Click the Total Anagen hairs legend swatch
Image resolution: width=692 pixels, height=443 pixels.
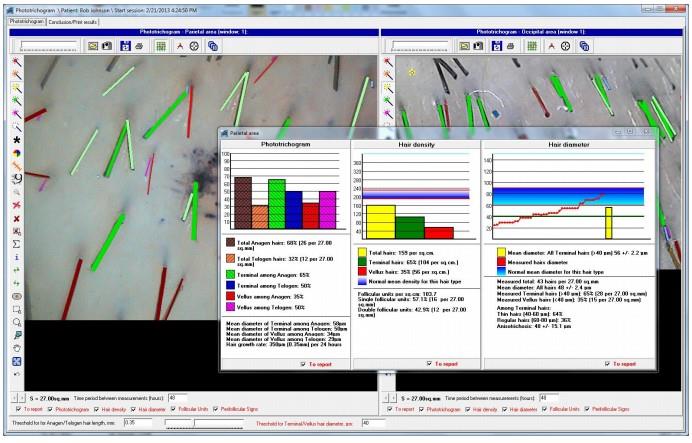tap(230, 242)
